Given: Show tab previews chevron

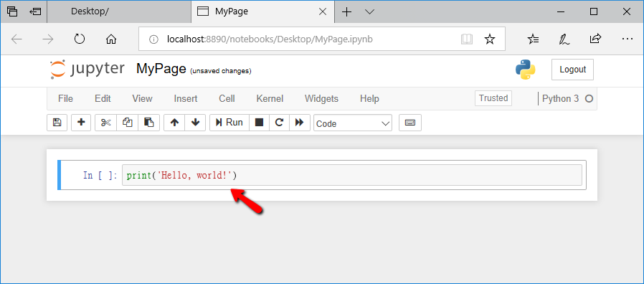Looking at the screenshot, I should tap(369, 12).
